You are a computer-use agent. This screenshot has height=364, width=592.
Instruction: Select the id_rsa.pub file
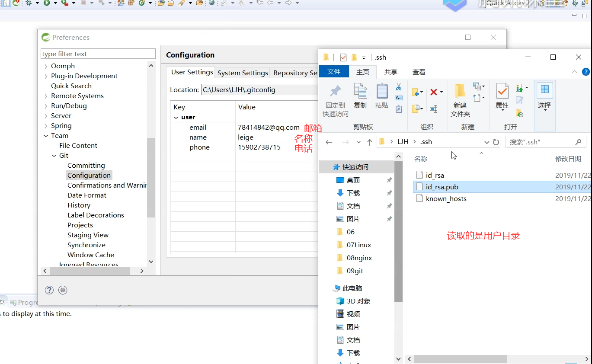coord(502,187)
